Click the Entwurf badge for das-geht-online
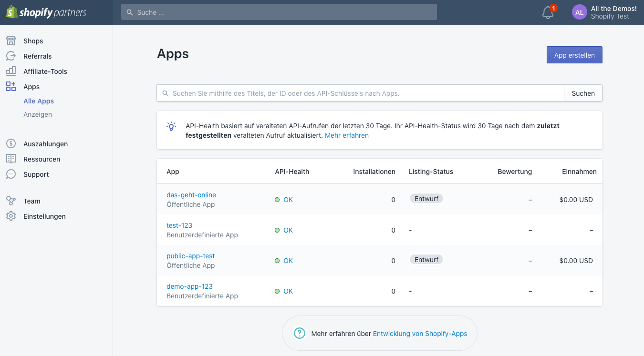This screenshot has height=356, width=644. pyautogui.click(x=426, y=199)
